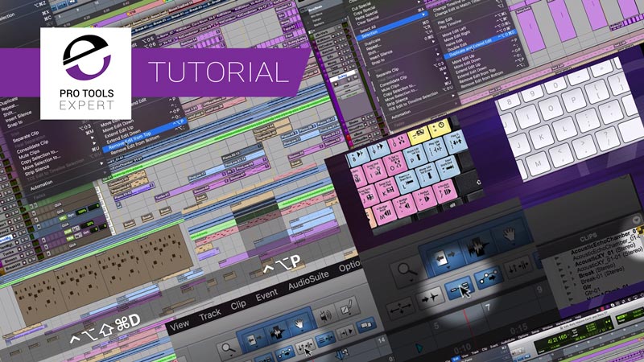The image size is (644, 362).
Task: Toggle the blue button with lines below the Grabber
Action: pos(326,339)
